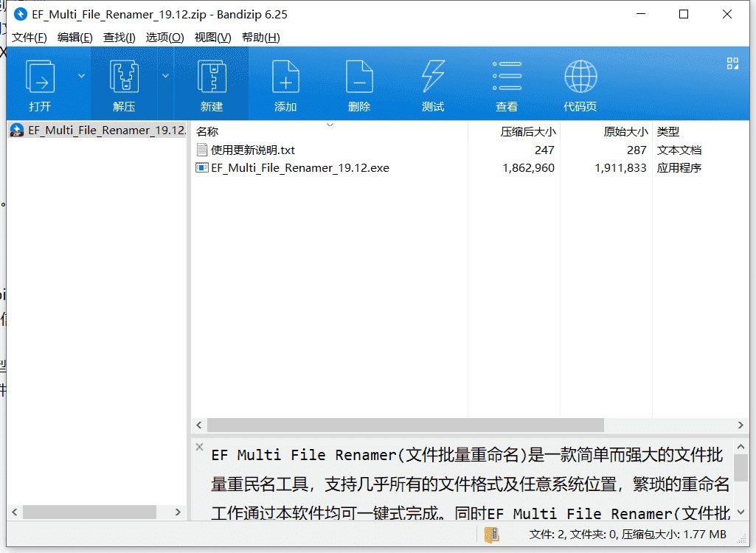
Task: Click the Bandizip title bar logo
Action: 20,14
